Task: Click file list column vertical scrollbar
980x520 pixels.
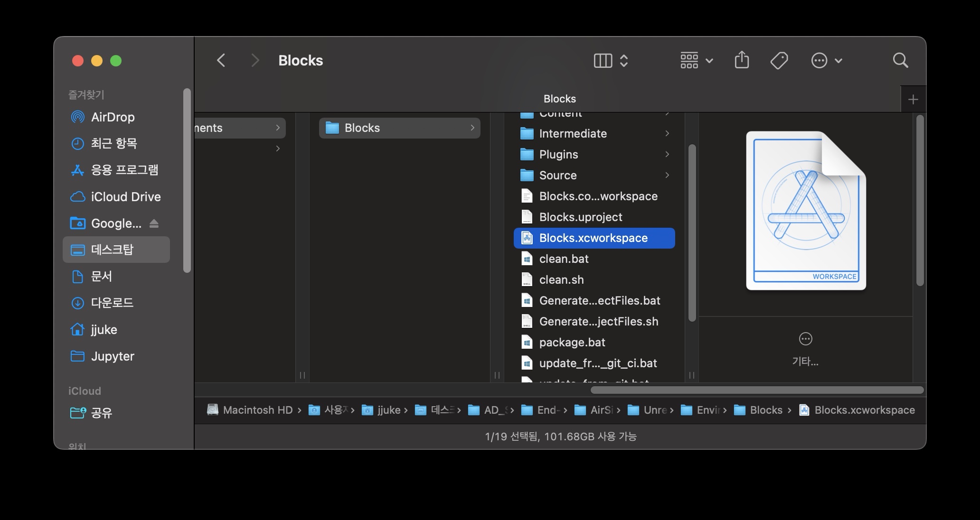Action: coord(692,232)
